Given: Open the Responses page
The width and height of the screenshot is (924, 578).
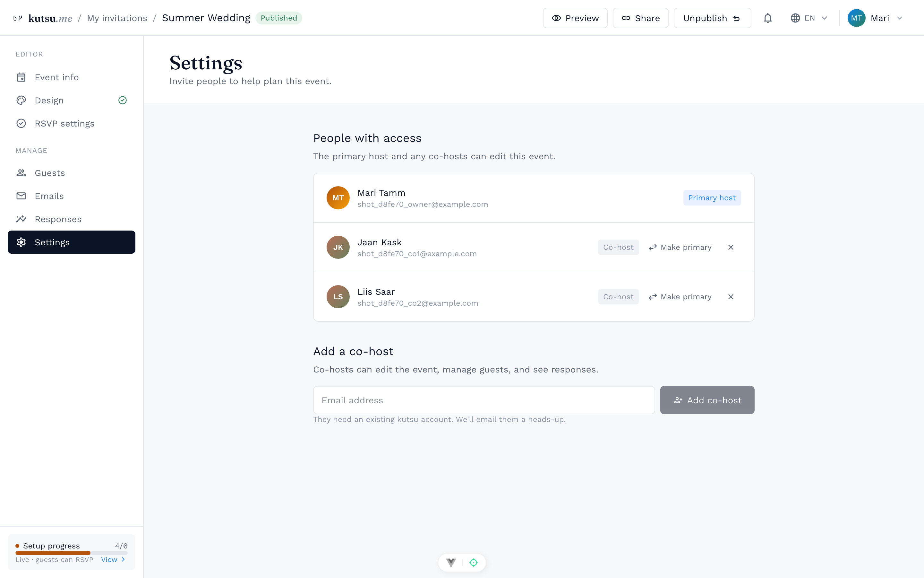Looking at the screenshot, I should click(x=72, y=219).
